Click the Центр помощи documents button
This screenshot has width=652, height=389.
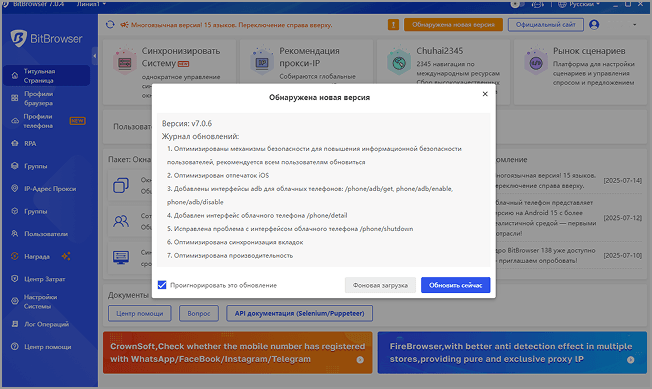(x=139, y=313)
